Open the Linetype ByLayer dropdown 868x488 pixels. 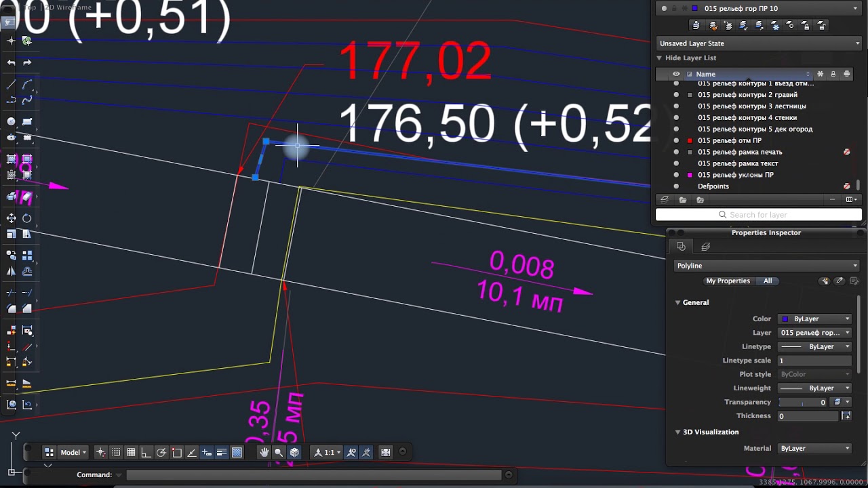(814, 346)
